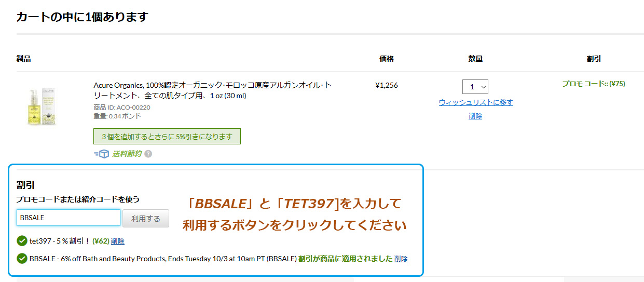Click the green checkmark next to tet397
The image size is (644, 282).
[x=22, y=241]
